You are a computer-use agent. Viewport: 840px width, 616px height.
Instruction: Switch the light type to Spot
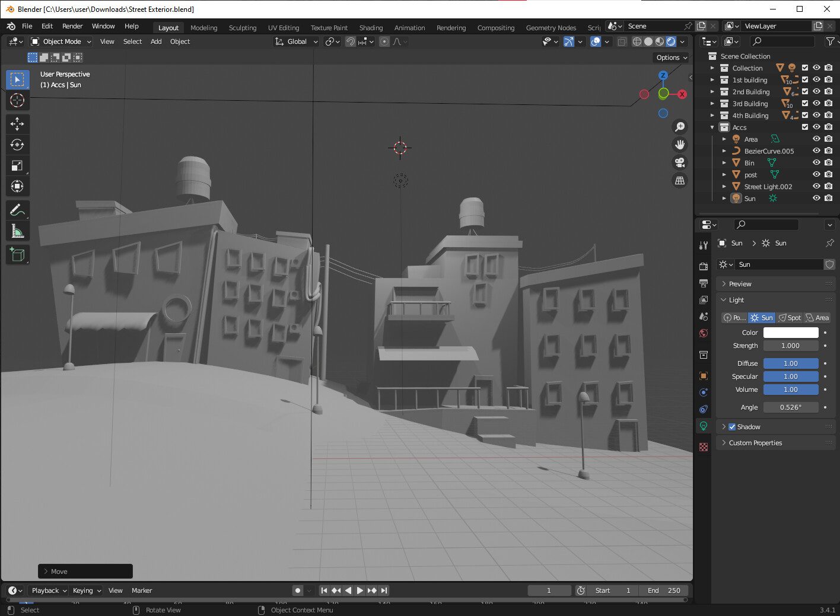[x=790, y=317]
